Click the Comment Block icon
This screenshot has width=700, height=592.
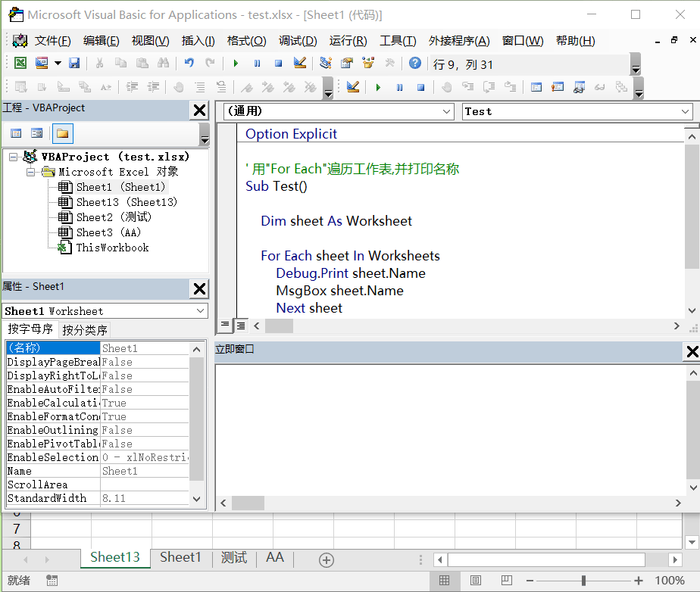200,86
